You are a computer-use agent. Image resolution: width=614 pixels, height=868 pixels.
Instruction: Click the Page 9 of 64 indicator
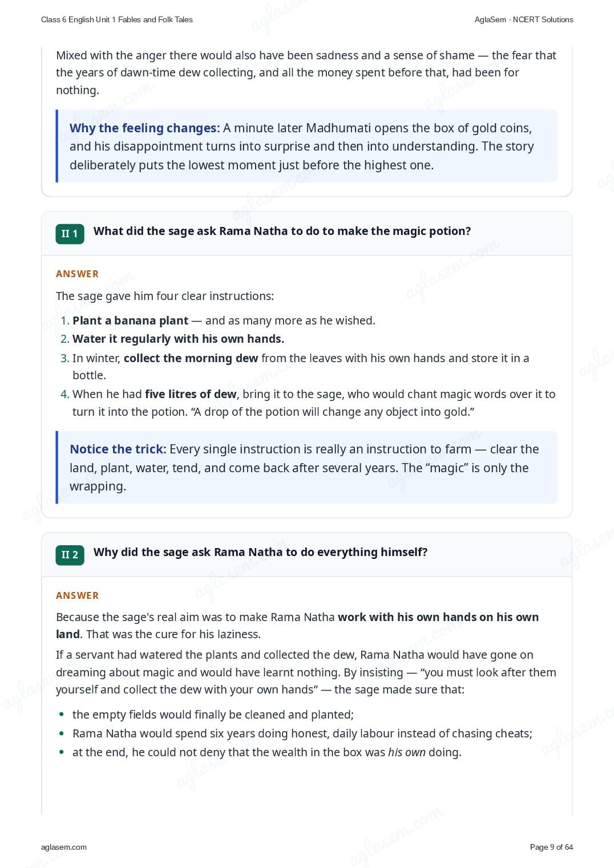(x=551, y=847)
